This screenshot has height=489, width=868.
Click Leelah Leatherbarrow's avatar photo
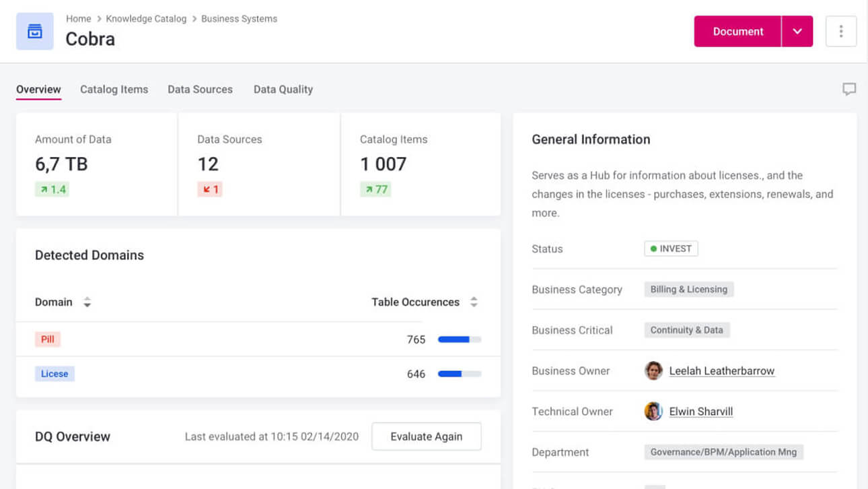tap(653, 370)
